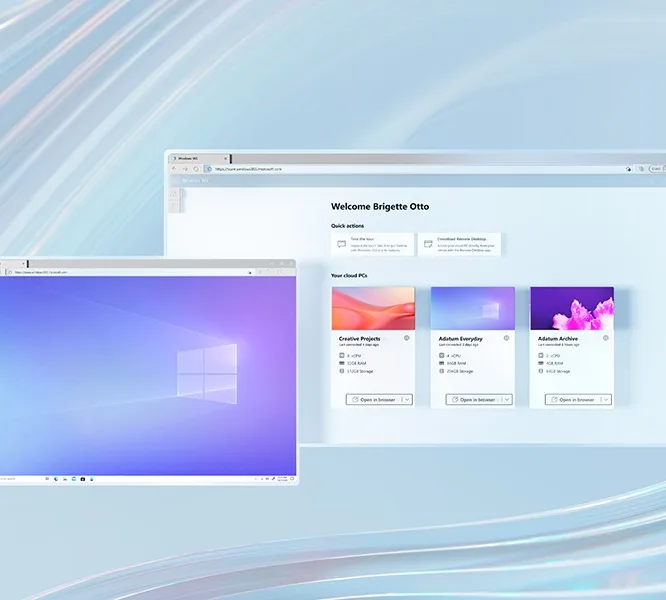Click RAM icon on Adatum Everyday card

[441, 363]
